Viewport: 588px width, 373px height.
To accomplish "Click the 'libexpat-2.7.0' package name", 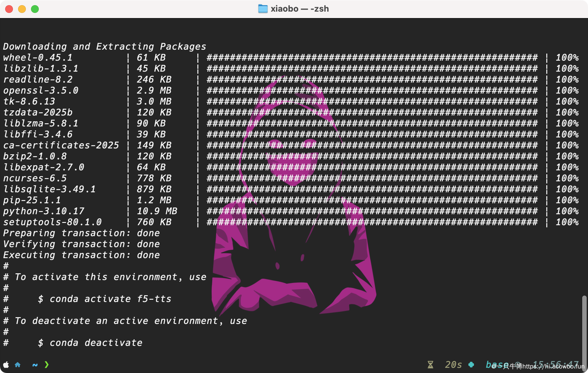I will pos(44,167).
